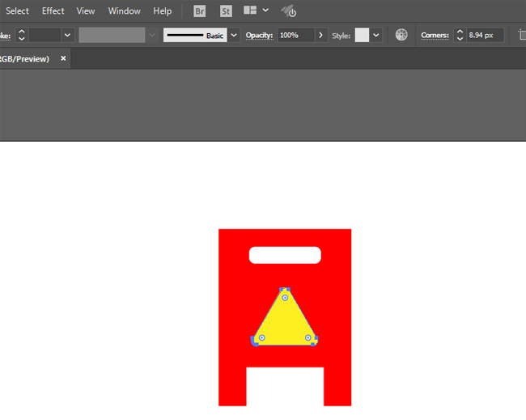The height and width of the screenshot is (420, 526).
Task: Click the bottom-left corner widget of the triangle
Action: coord(261,337)
